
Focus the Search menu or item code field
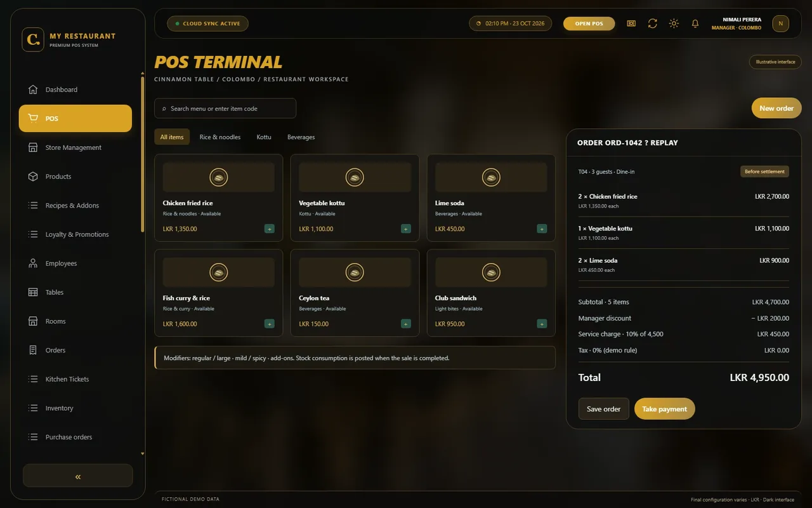click(225, 108)
